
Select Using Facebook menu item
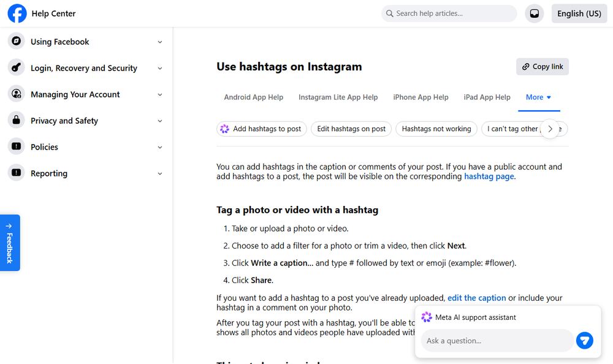(x=86, y=42)
